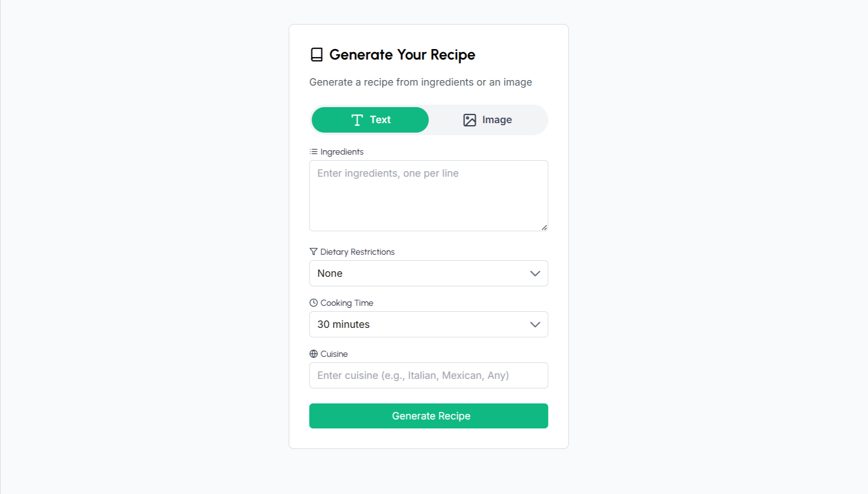Screen dimensions: 868x494
Task: Click the globe icon beside Cuisine
Action: (x=313, y=354)
